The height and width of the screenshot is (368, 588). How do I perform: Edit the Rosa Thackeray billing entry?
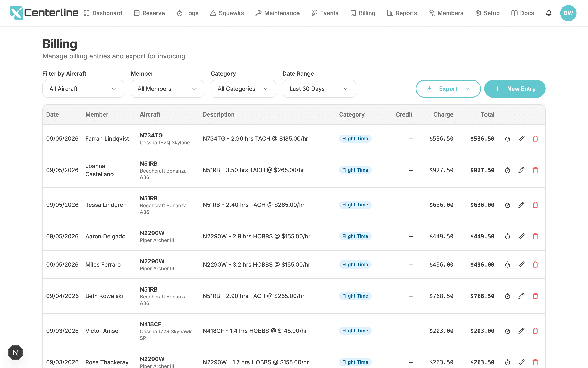point(521,362)
